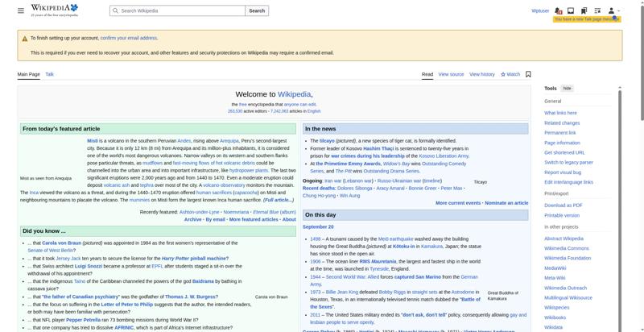This screenshot has height=332, width=644.
Task: Open More featured articles link
Action: tap(254, 219)
